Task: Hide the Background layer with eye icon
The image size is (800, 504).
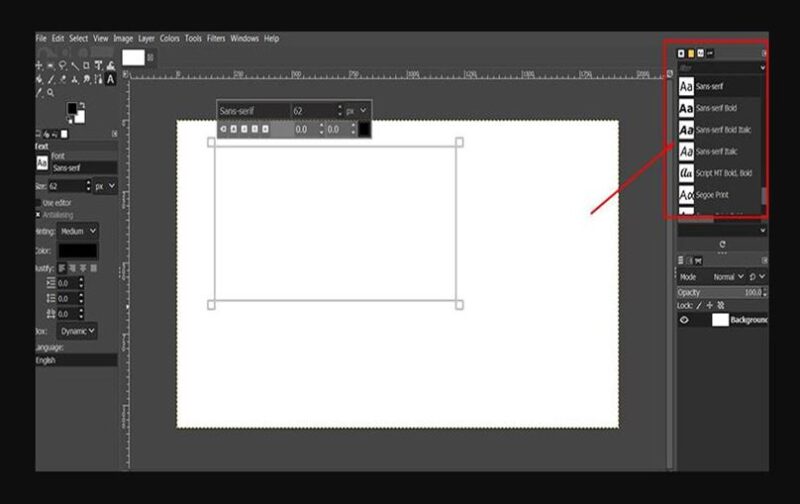Action: pos(684,320)
